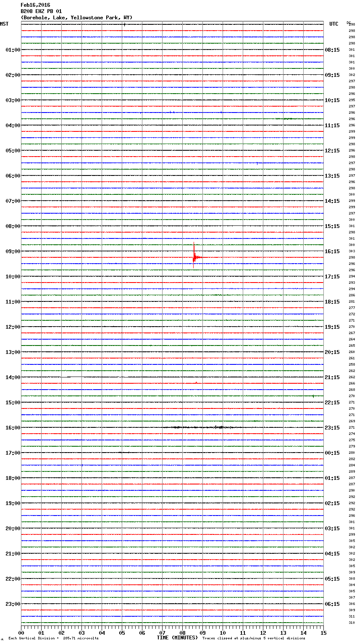Select the 11:00 MST hour label

(x=13, y=302)
